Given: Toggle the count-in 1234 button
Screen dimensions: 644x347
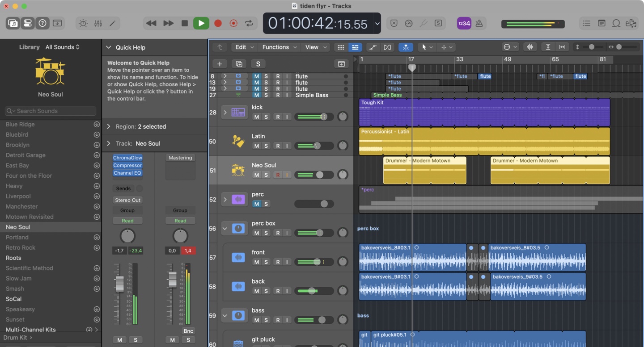Looking at the screenshot, I should pyautogui.click(x=464, y=23).
